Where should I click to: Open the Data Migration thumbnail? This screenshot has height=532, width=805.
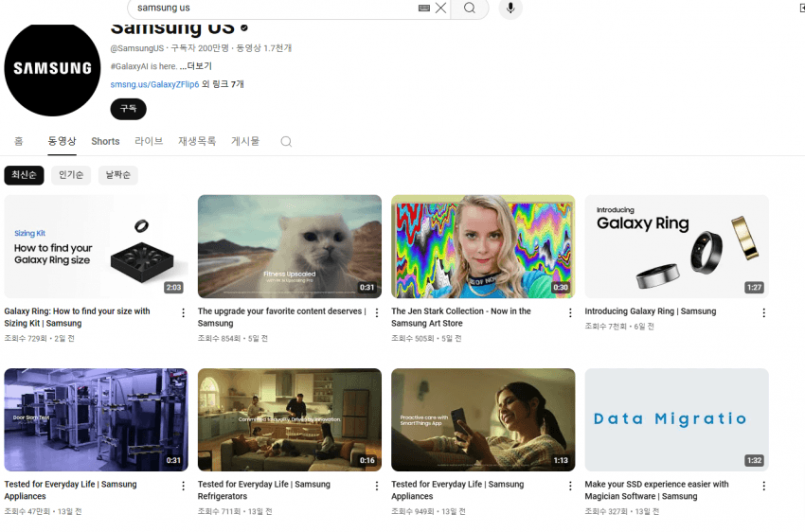click(x=676, y=419)
